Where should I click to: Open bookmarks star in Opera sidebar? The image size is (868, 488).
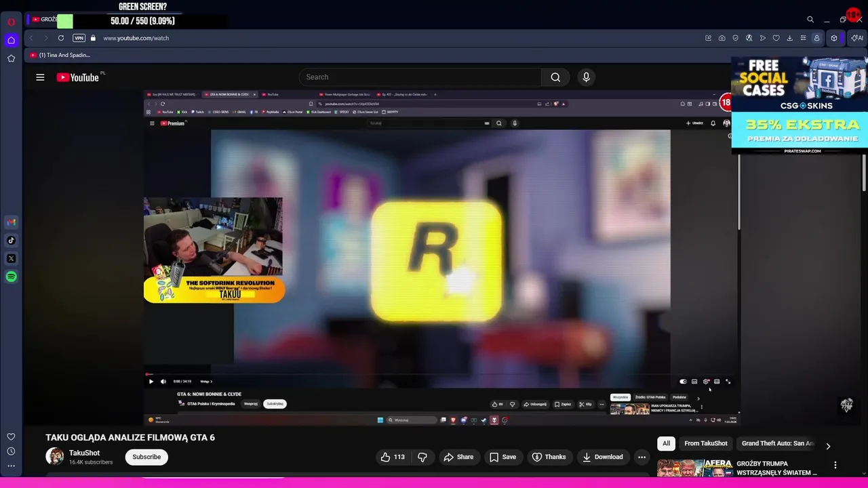coord(11,58)
